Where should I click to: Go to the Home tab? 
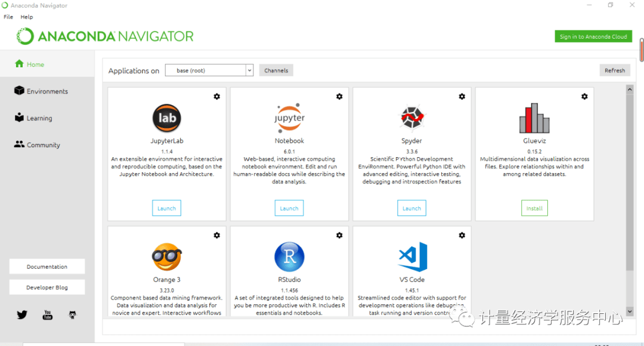[47, 64]
